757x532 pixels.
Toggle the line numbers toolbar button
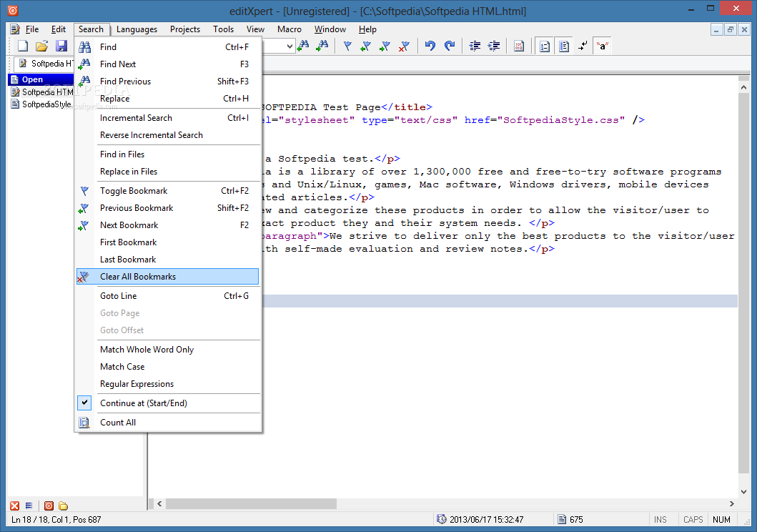pos(545,46)
